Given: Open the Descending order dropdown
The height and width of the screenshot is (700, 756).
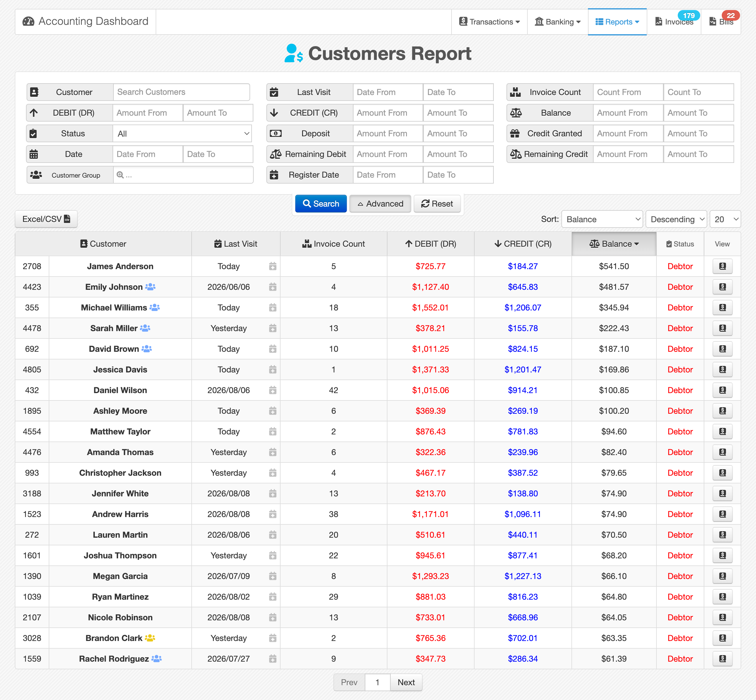Looking at the screenshot, I should click(676, 219).
